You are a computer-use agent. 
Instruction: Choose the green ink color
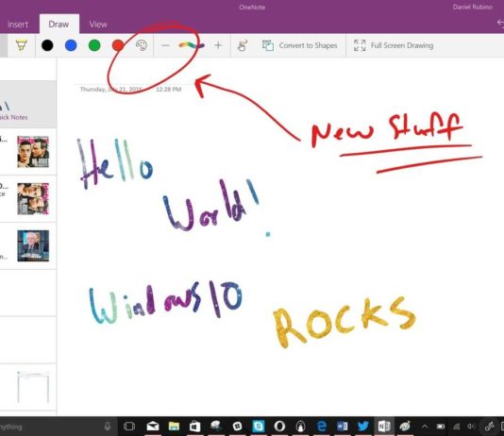click(94, 45)
